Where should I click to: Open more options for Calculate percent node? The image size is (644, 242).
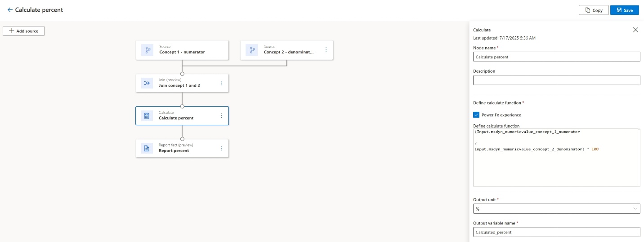coord(221,116)
